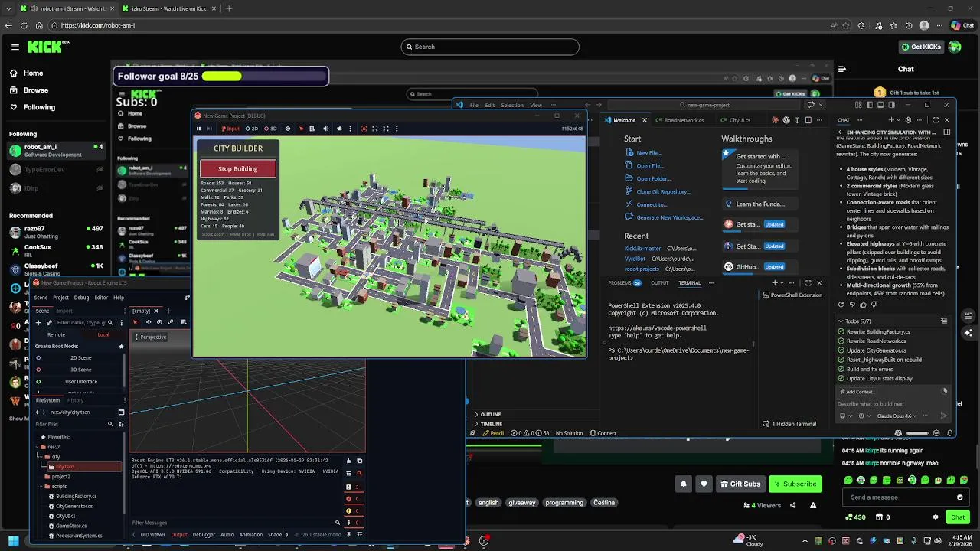Switch scene tree to Local
The width and height of the screenshot is (980, 551).
[103, 334]
